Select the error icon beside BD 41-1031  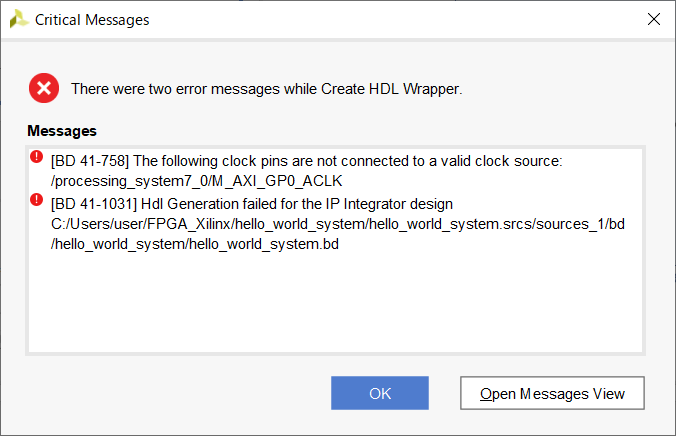[x=37, y=199]
